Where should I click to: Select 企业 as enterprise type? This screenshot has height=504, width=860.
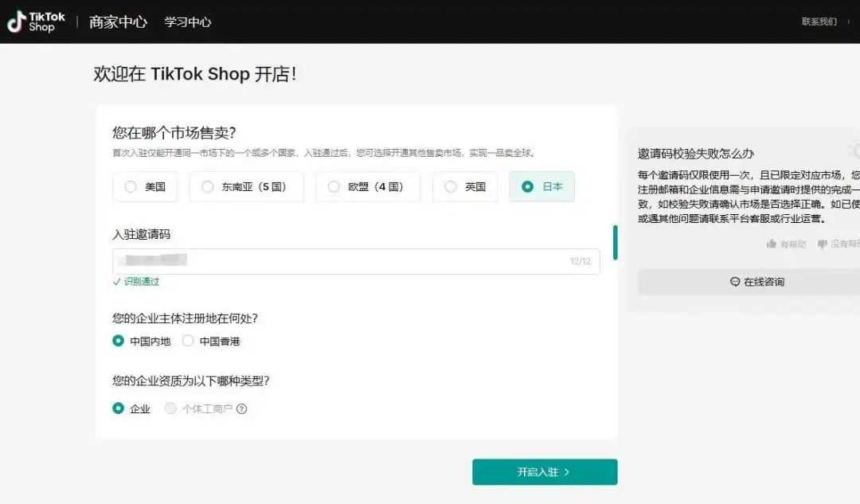tap(119, 408)
